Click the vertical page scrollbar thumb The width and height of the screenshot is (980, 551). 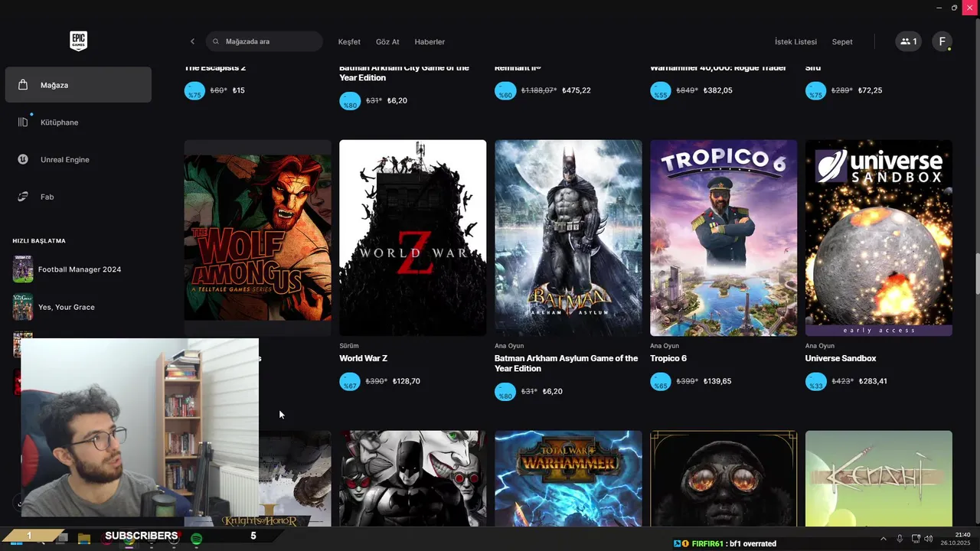tap(977, 273)
